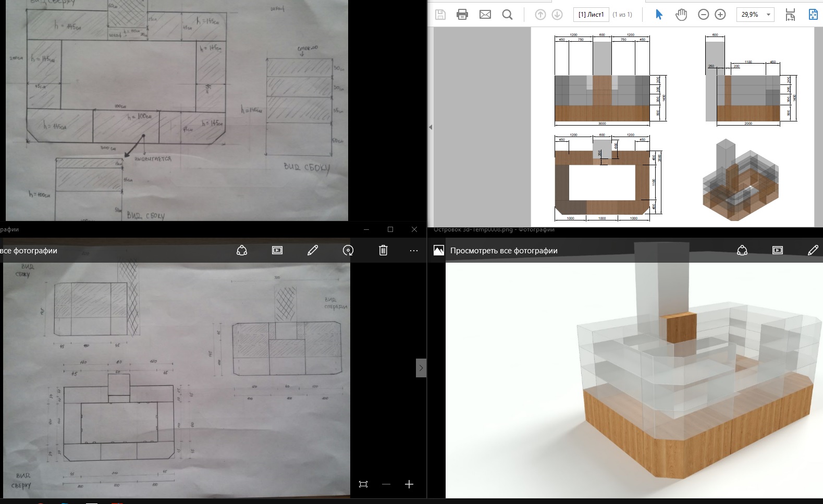Image resolution: width=823 pixels, height=504 pixels.
Task: Expand the collapsed PDF side panel
Action: coord(431,127)
